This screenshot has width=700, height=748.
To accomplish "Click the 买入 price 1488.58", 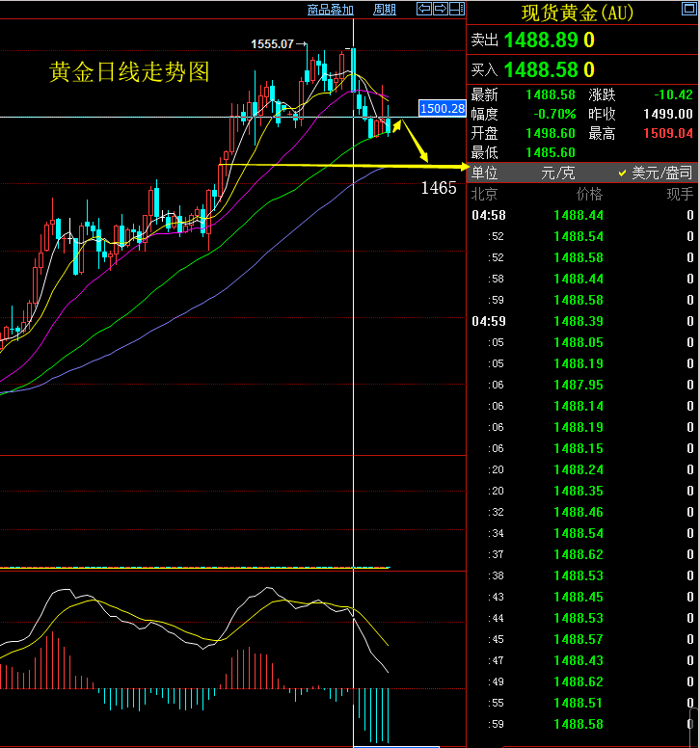I will pos(541,70).
